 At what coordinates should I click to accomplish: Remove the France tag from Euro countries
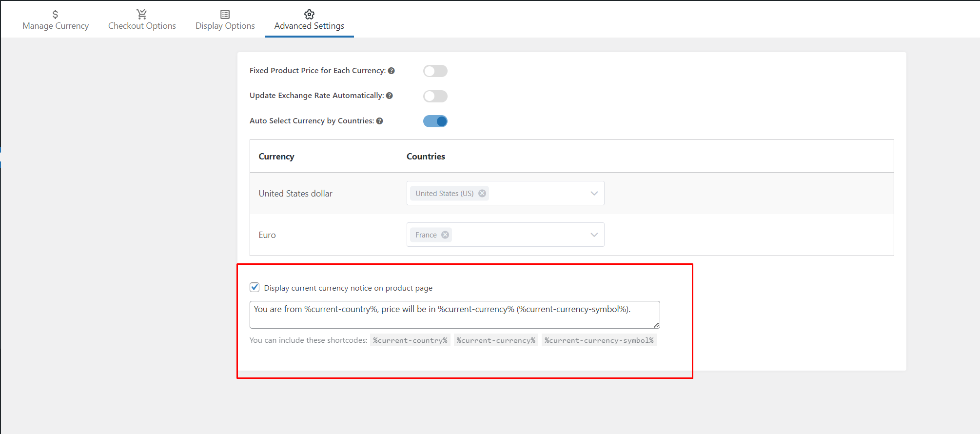(x=445, y=235)
